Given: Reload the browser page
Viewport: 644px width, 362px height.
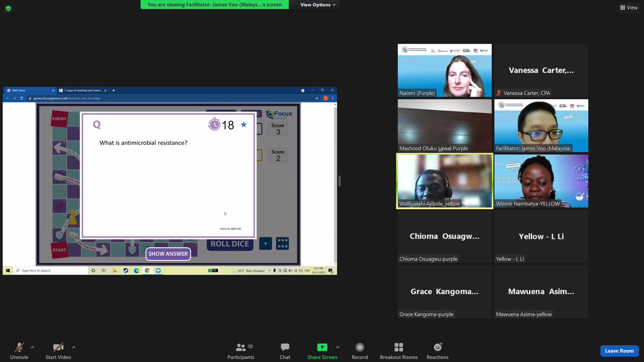Looking at the screenshot, I should 21,99.
